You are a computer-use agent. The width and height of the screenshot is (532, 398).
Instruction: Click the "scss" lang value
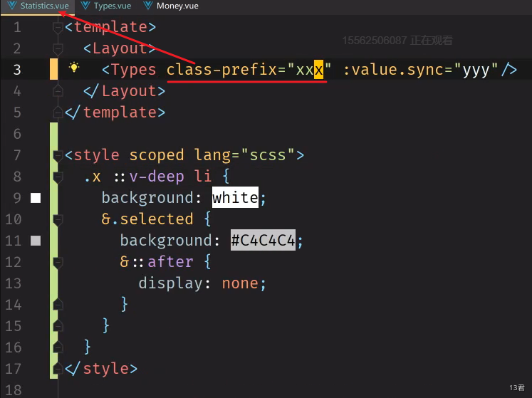tap(267, 155)
